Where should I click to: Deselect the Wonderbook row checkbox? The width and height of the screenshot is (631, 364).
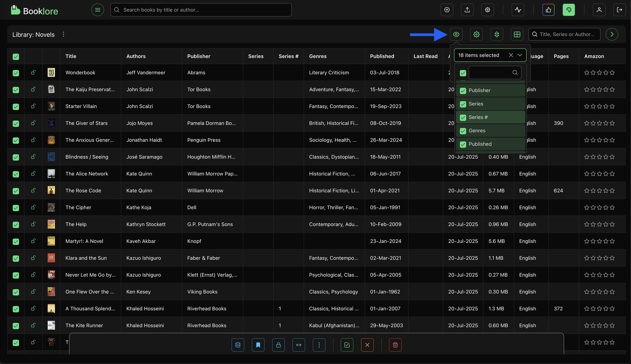tap(16, 73)
